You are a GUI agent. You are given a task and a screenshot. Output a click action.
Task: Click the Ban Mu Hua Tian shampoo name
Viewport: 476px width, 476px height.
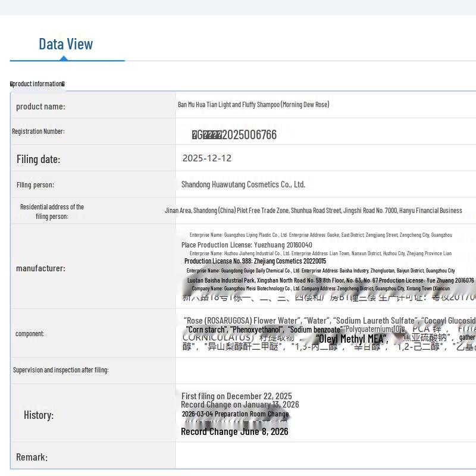tap(253, 105)
